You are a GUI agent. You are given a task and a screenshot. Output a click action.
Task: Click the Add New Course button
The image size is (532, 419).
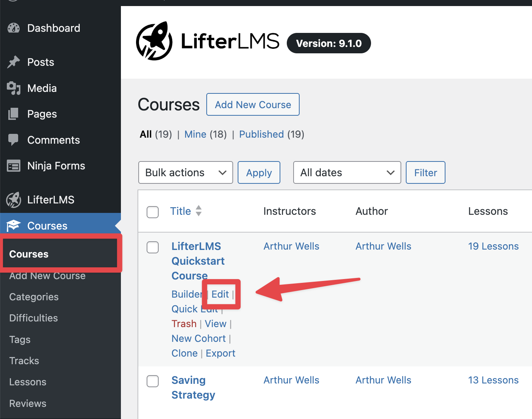pyautogui.click(x=253, y=104)
